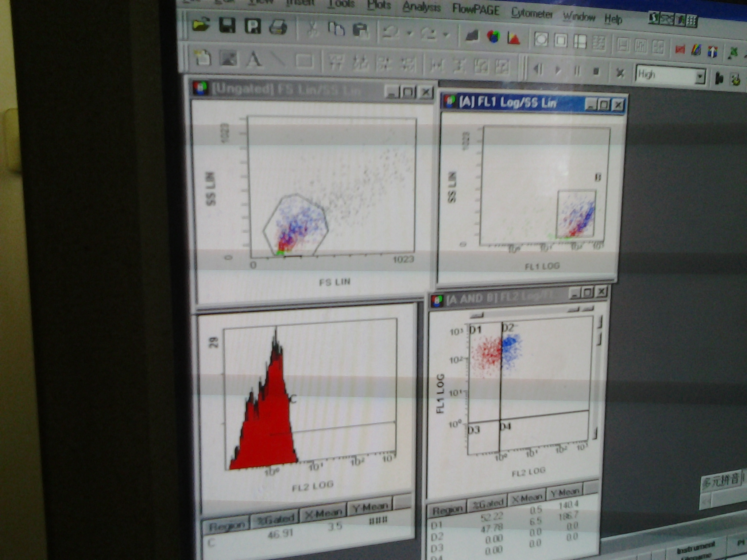Open the Plots menu

tap(380, 5)
